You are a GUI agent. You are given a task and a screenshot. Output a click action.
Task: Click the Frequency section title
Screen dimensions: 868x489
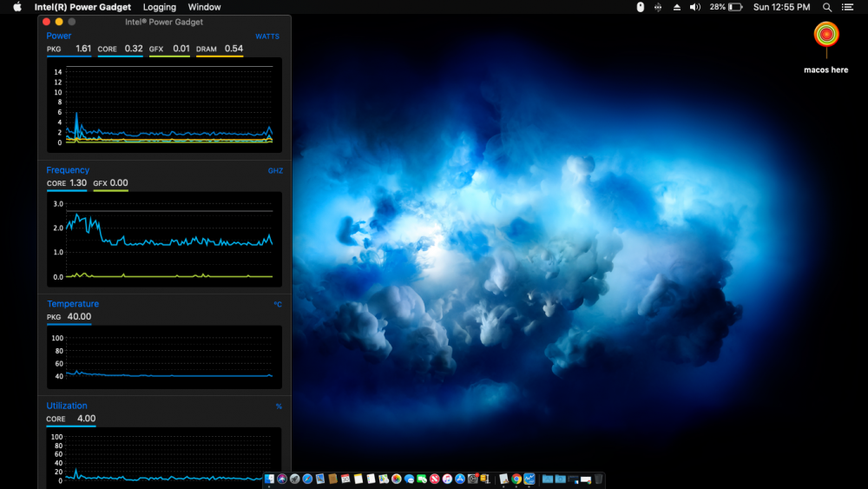tap(68, 170)
